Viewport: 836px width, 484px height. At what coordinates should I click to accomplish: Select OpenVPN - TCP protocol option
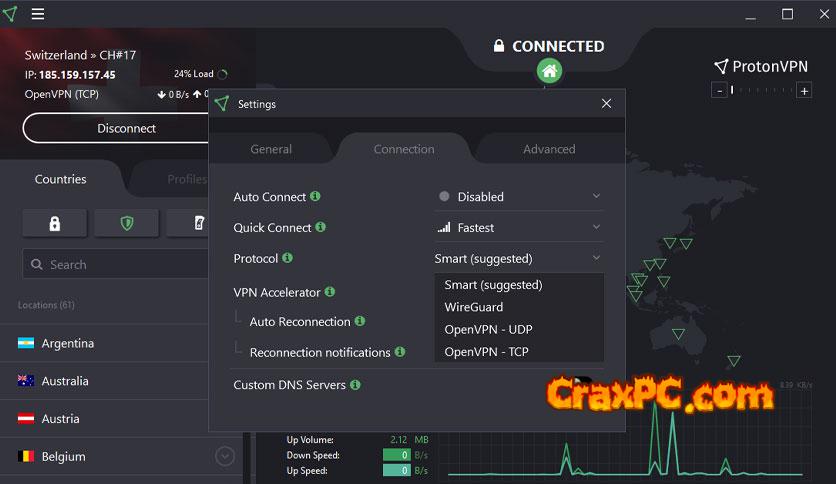519,352
